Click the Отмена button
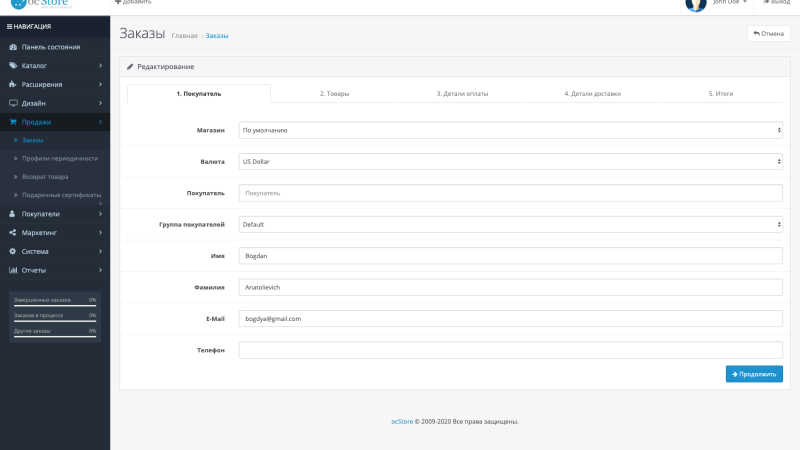Viewport: 800px width, 450px height. (x=769, y=34)
